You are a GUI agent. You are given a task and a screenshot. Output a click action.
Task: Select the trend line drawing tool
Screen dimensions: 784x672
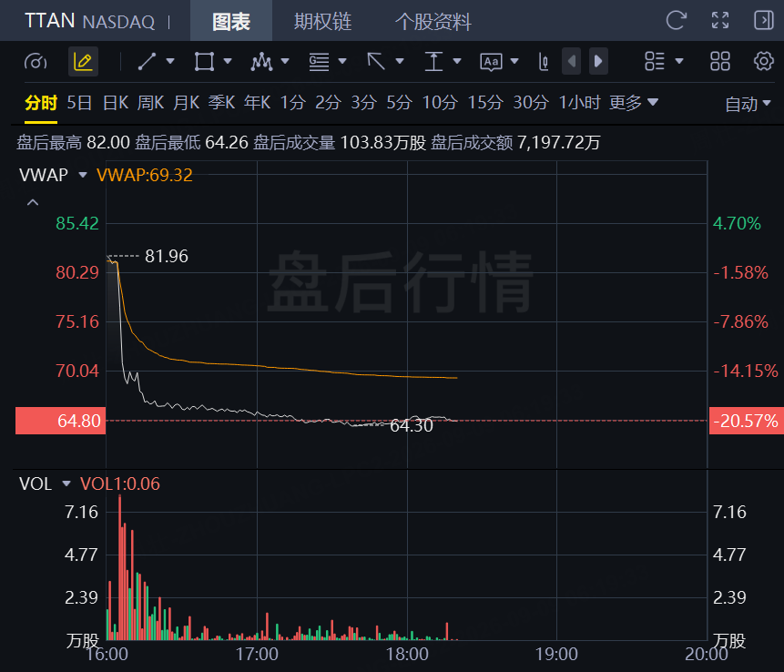(x=147, y=62)
